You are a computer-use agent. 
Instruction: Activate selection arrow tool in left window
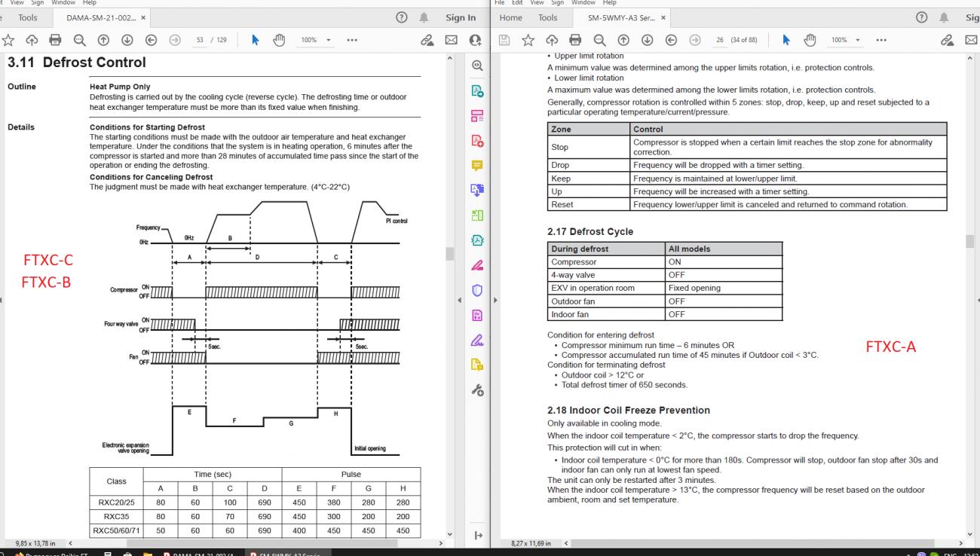(255, 40)
